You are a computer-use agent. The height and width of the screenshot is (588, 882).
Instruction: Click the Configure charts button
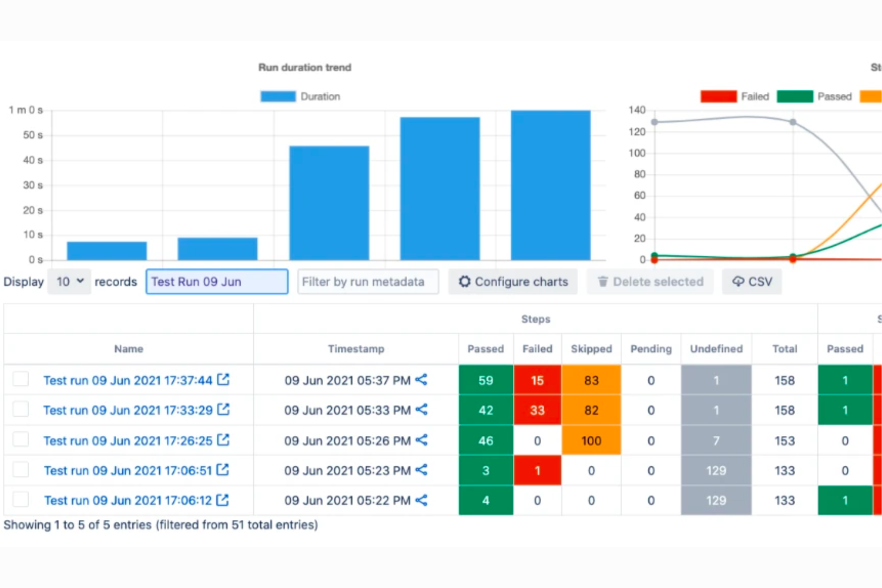point(513,281)
